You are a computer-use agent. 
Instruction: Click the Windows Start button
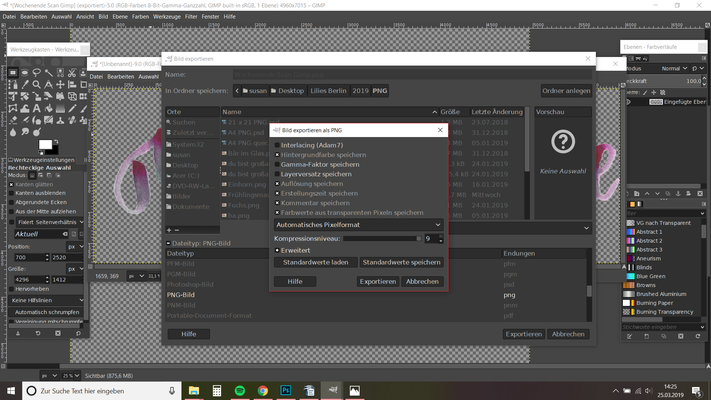[10, 391]
